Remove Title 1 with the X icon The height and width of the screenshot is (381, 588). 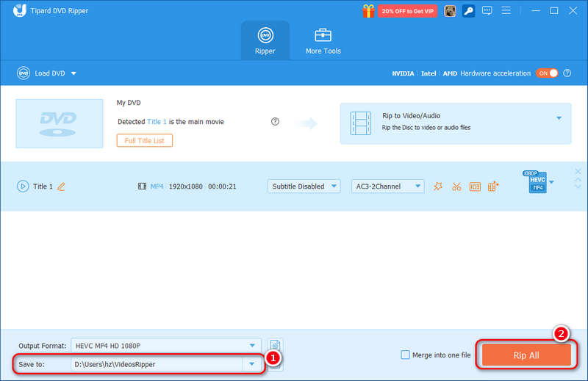[578, 171]
